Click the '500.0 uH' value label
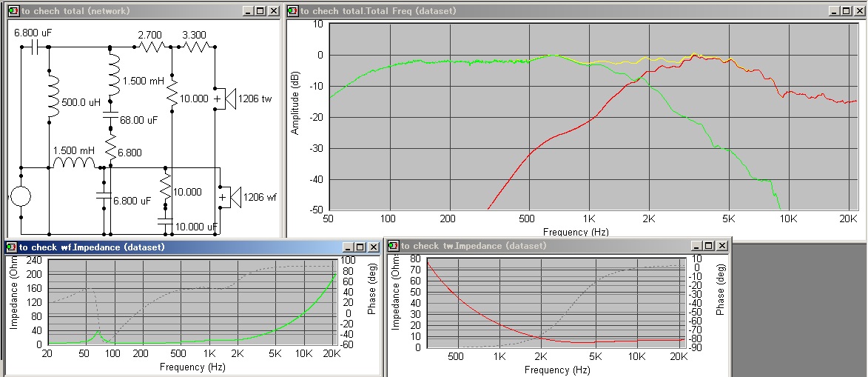Image resolution: width=868 pixels, height=377 pixels. click(81, 102)
